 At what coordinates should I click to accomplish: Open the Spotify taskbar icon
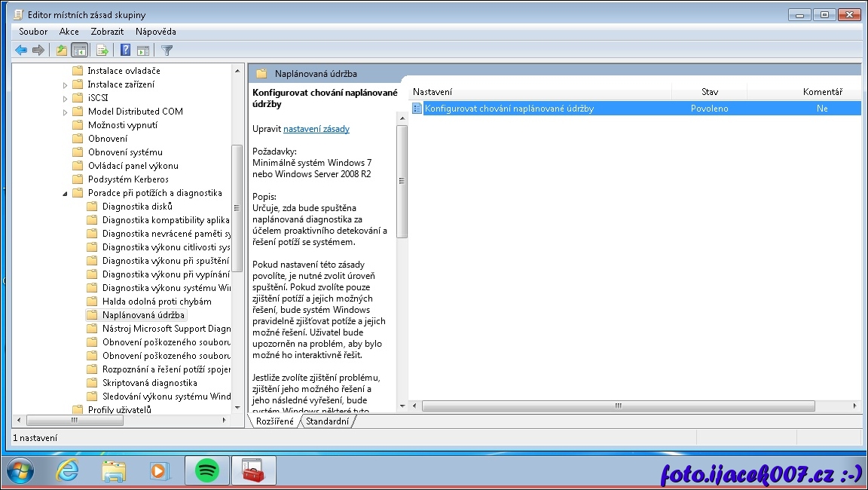pyautogui.click(x=207, y=470)
